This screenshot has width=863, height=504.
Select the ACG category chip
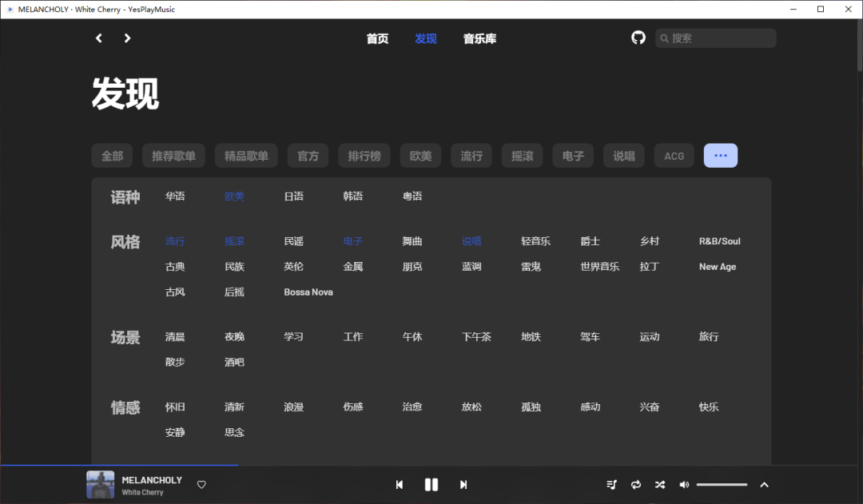(674, 156)
